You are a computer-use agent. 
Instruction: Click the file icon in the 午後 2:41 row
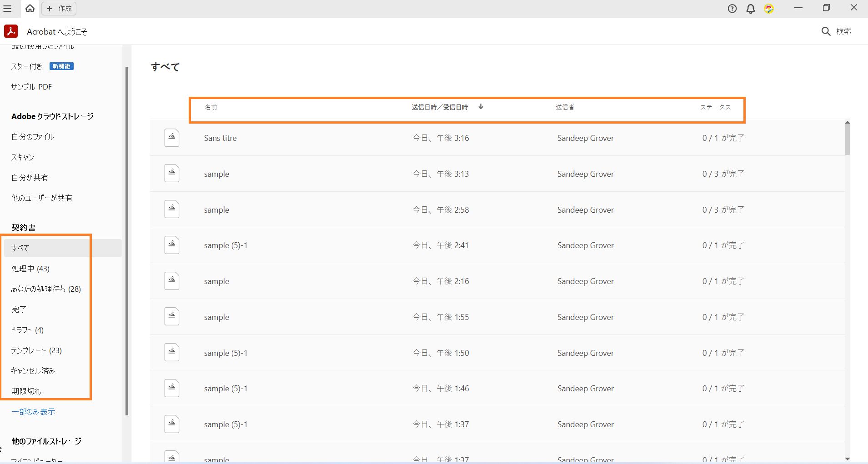point(172,245)
